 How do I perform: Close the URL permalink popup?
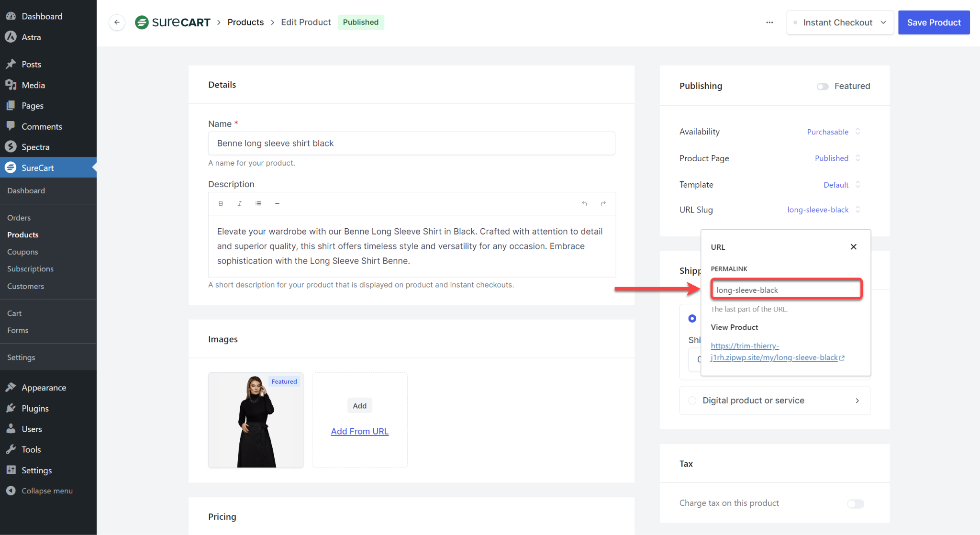pos(853,247)
